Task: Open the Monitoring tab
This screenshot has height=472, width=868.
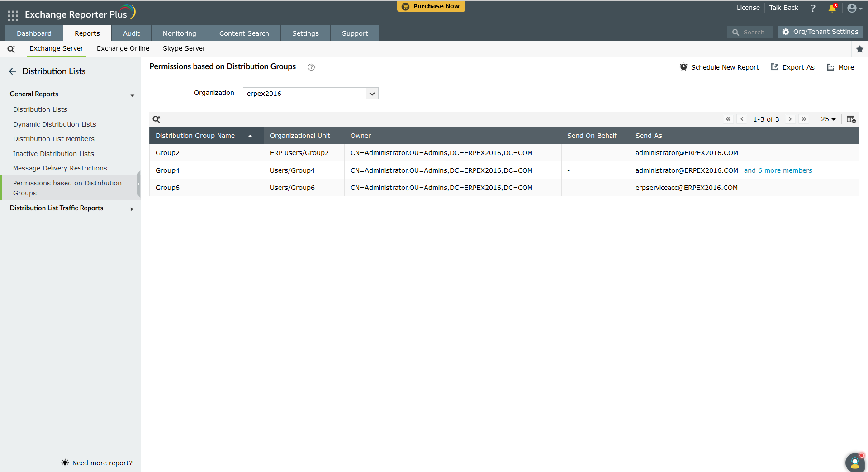Action: coord(180,33)
